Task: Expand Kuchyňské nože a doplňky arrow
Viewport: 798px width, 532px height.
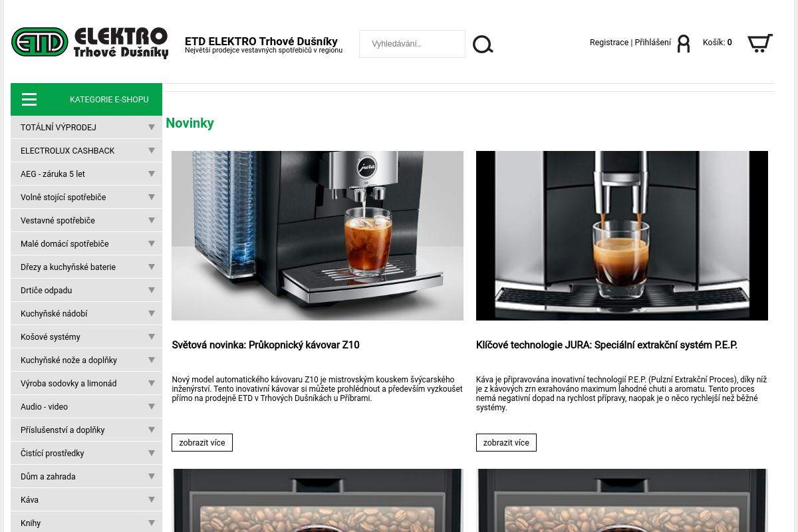Action: pyautogui.click(x=152, y=360)
